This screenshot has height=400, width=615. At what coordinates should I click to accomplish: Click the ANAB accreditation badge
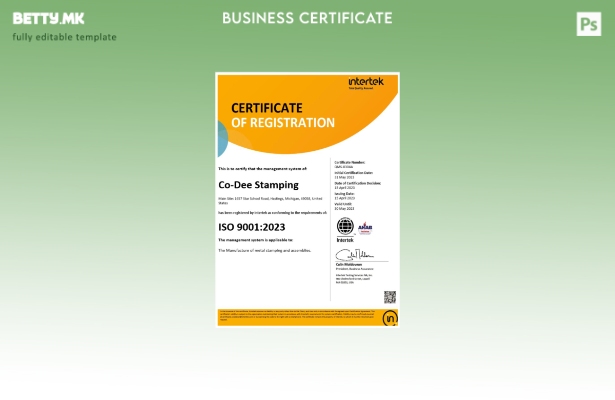(x=365, y=227)
